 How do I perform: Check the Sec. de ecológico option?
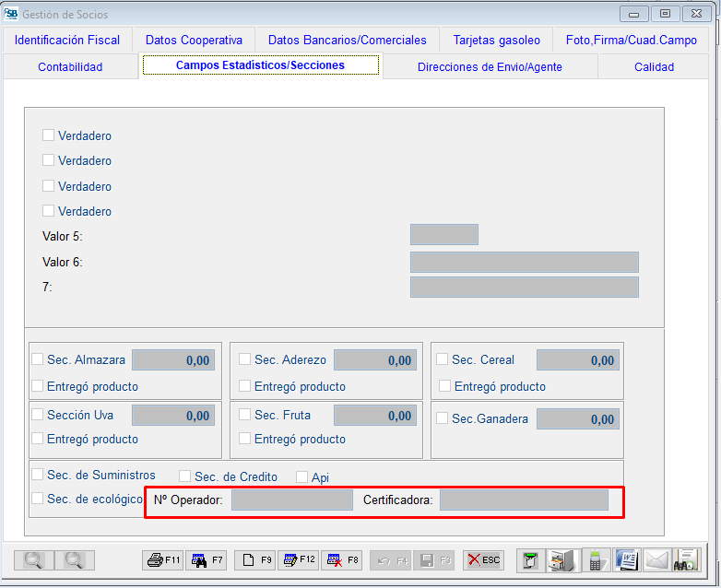coord(38,499)
